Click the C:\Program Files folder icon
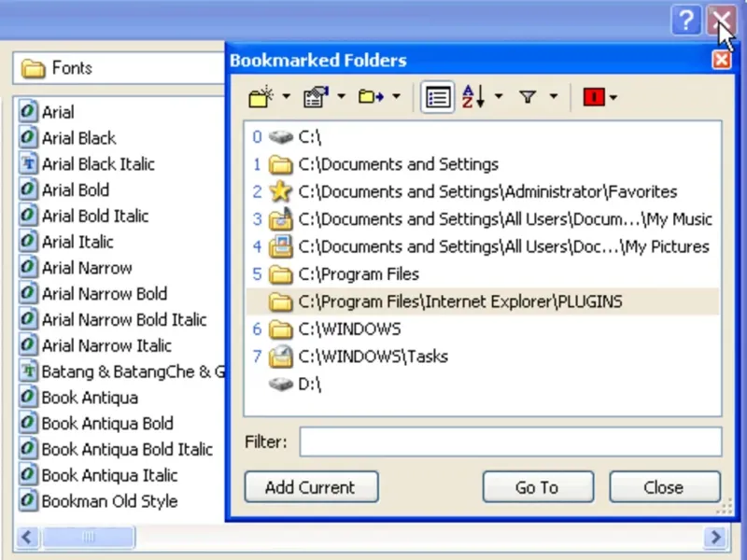Viewport: 747px width, 560px height. [281, 274]
